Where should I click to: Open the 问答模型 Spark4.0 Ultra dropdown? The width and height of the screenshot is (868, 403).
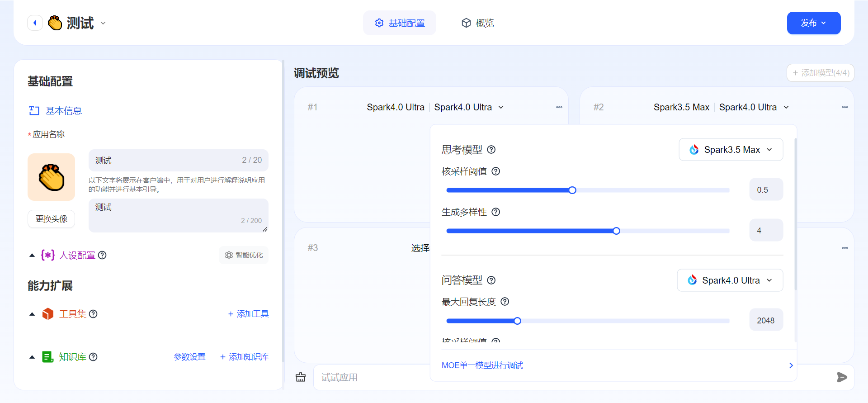730,280
